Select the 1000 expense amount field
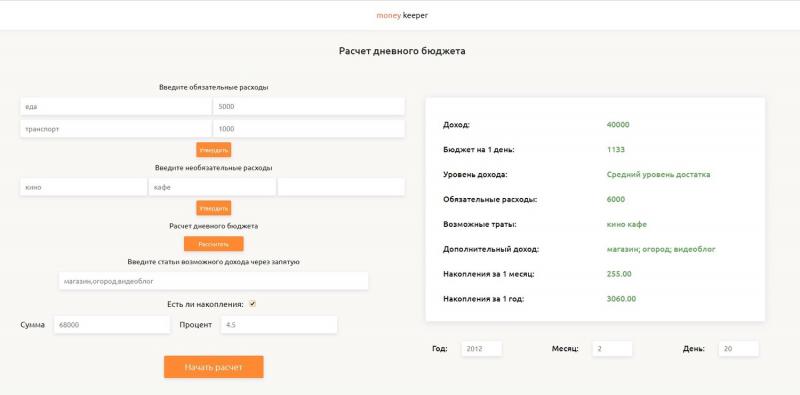 [x=309, y=129]
